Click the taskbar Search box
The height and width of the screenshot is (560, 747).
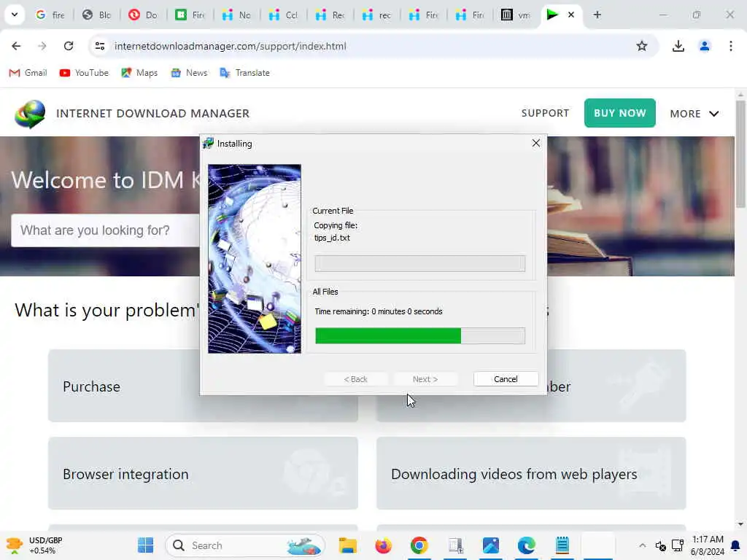pos(245,545)
